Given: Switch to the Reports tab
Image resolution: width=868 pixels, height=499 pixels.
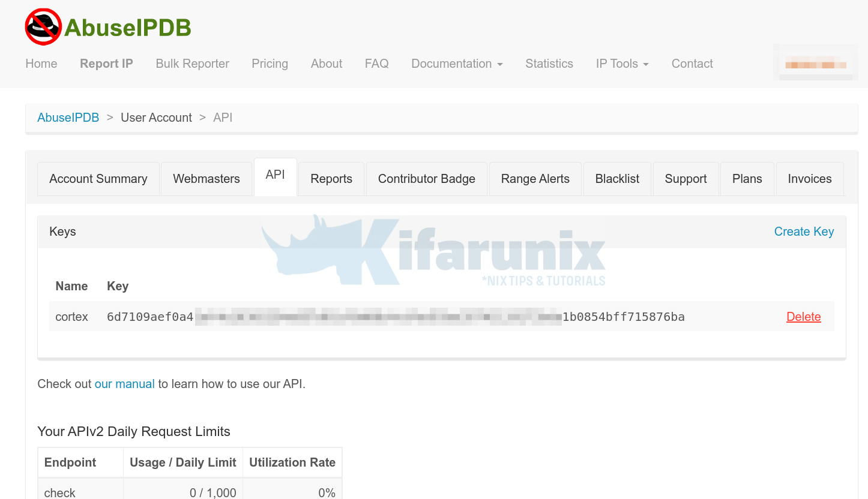Looking at the screenshot, I should (331, 179).
